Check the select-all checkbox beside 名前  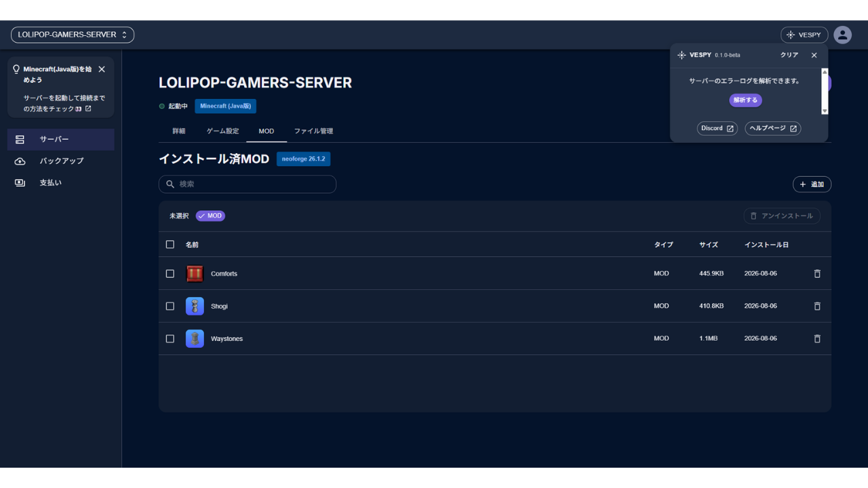point(170,245)
